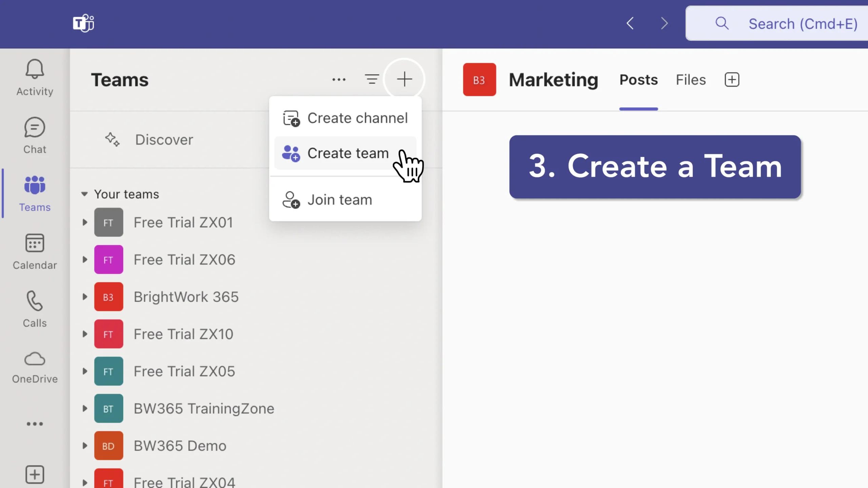Click the Search (Cmd+E) field
The image size is (868, 488).
(x=776, y=23)
